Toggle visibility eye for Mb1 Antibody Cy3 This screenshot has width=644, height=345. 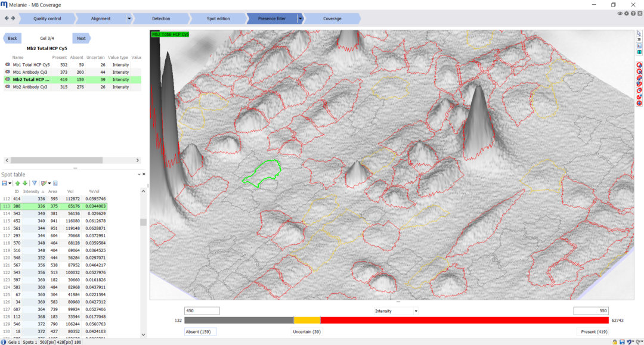coord(8,72)
